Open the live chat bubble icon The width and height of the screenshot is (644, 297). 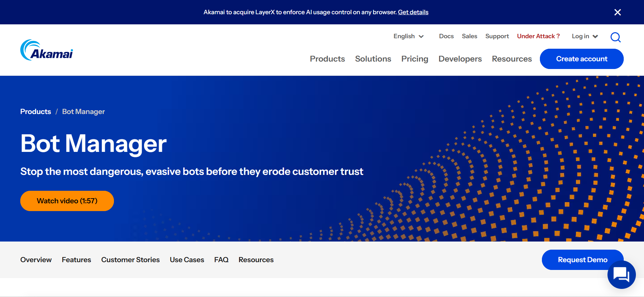click(x=621, y=274)
